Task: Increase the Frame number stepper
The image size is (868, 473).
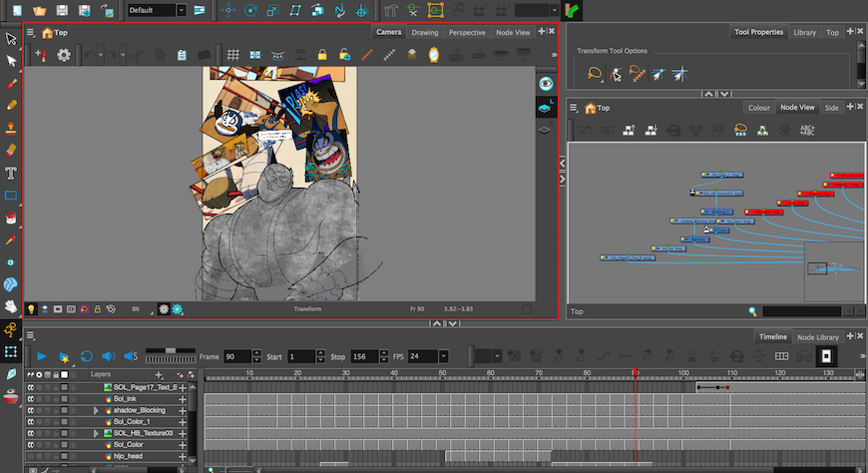Action: pyautogui.click(x=255, y=353)
